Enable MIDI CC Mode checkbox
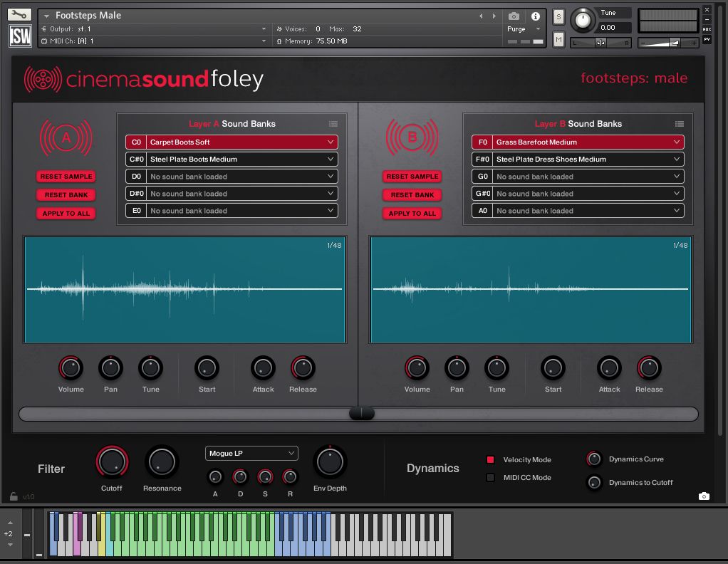 [x=490, y=478]
